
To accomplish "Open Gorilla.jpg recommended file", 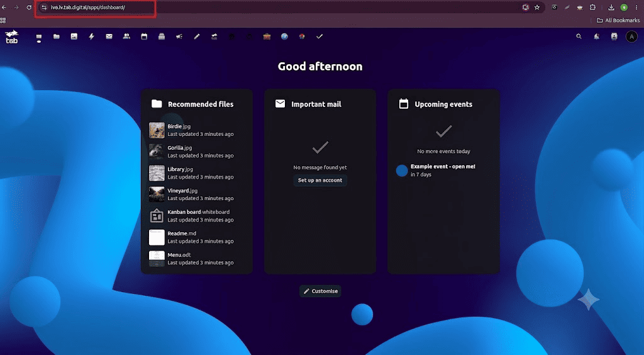I will click(197, 152).
